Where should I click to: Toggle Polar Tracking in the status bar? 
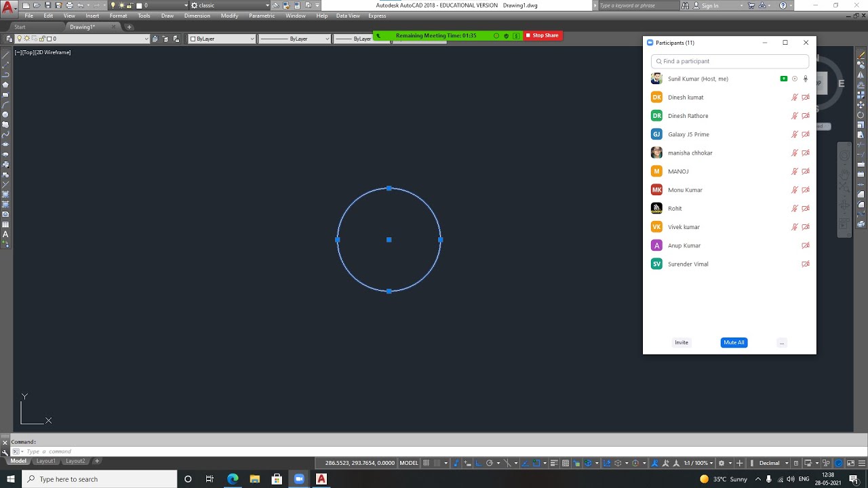click(x=490, y=463)
